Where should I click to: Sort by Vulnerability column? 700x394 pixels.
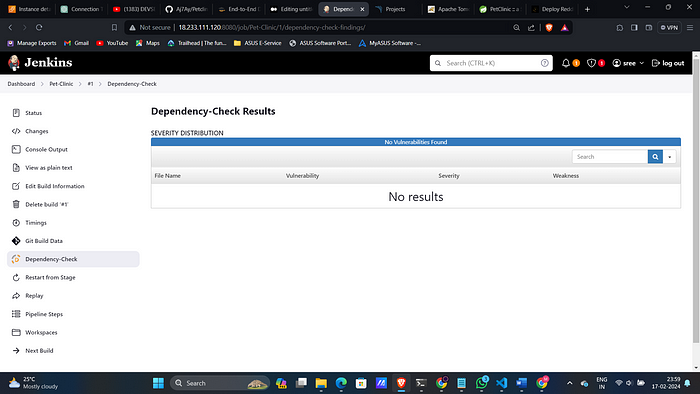pos(302,176)
